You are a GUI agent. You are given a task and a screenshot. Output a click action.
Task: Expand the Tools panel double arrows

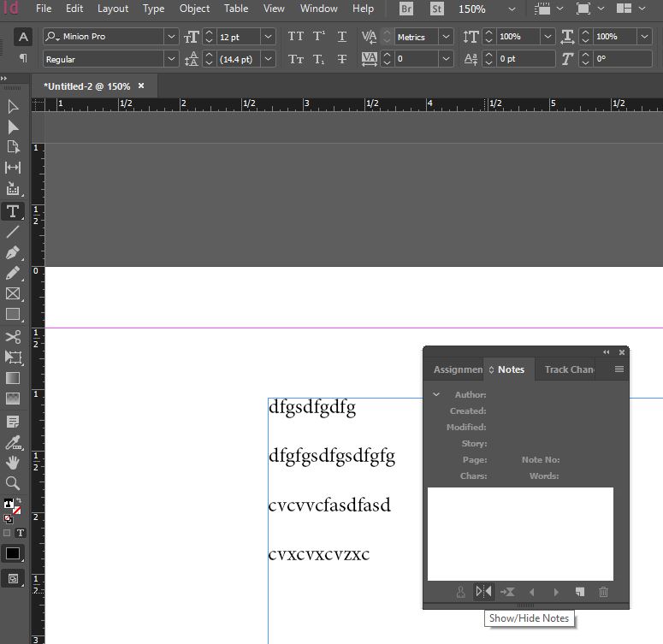pos(4,78)
